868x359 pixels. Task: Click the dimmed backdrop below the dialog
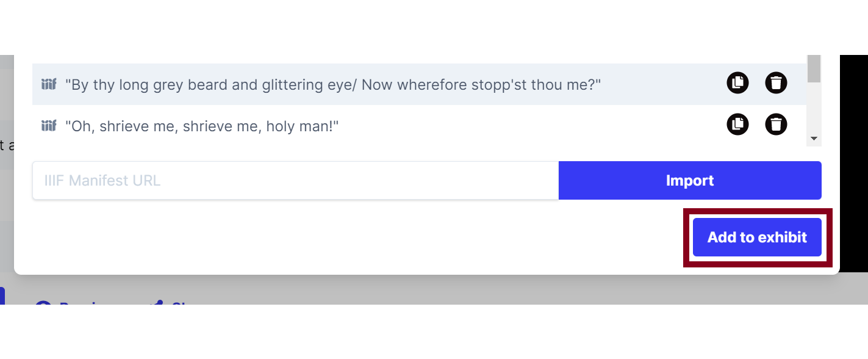[427, 289]
